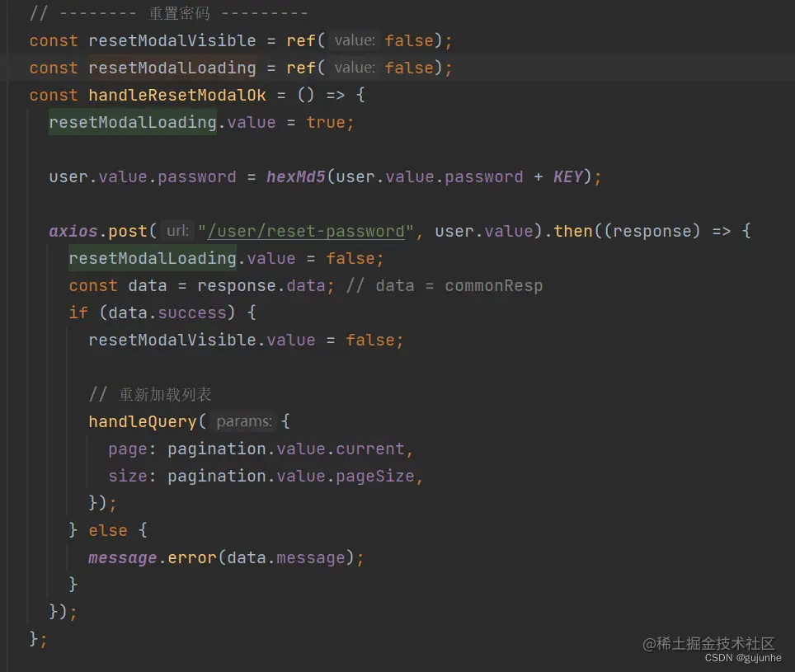
Task: Click the post method name
Action: [x=127, y=231]
